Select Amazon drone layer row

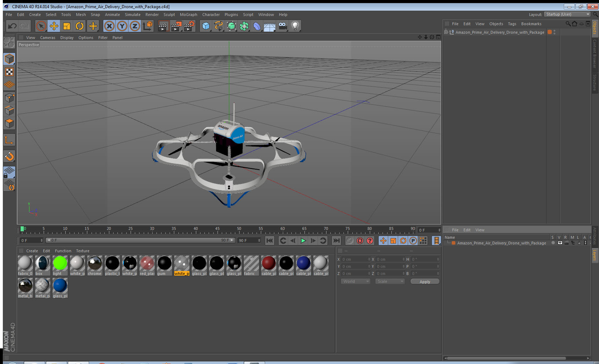[x=501, y=243]
